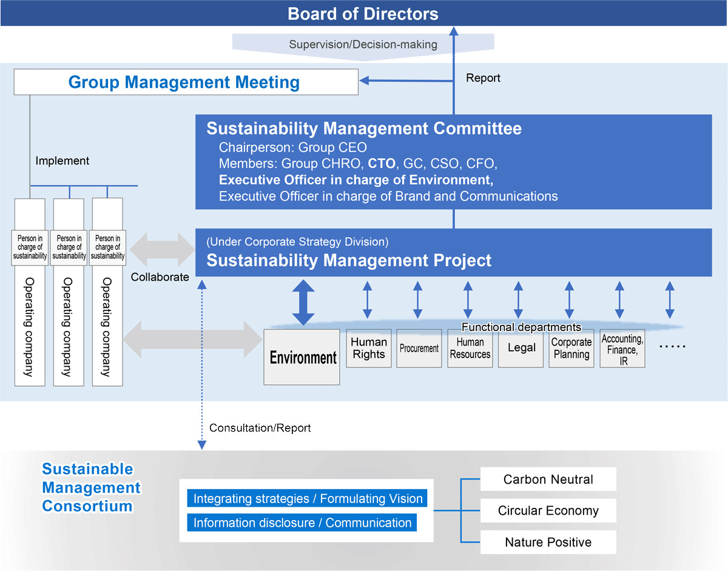The image size is (728, 571).
Task: Click the ellipsis after Accounting, Finance, IR
Action: [672, 346]
